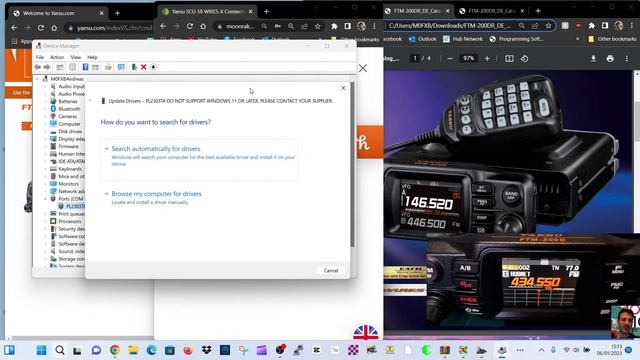The height and width of the screenshot is (360, 640).
Task: Open Windows Start menu
Action: tap(41, 350)
